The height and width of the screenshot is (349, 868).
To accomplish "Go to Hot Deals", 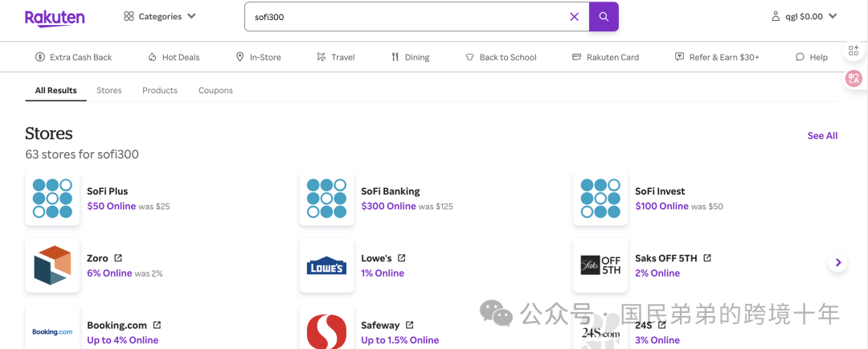I will click(181, 57).
